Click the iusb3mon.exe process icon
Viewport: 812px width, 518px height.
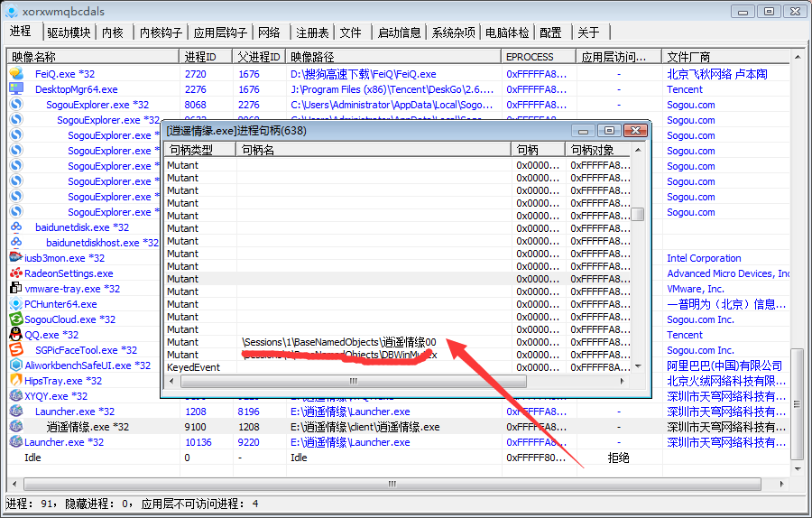click(x=16, y=257)
